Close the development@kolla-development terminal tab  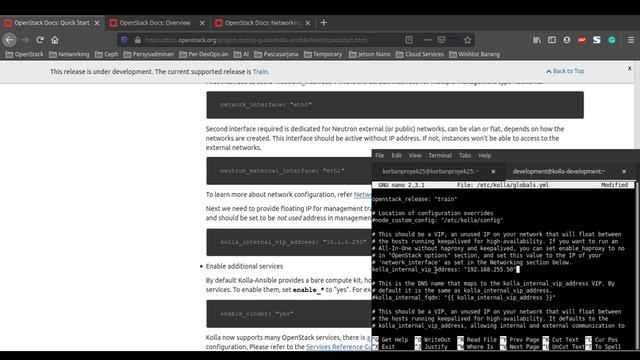624,171
